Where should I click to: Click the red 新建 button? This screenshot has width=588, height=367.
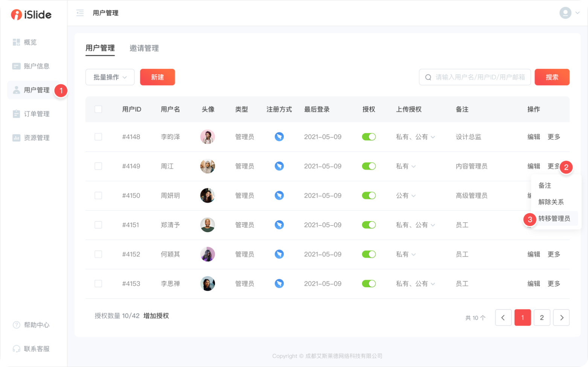pos(157,77)
